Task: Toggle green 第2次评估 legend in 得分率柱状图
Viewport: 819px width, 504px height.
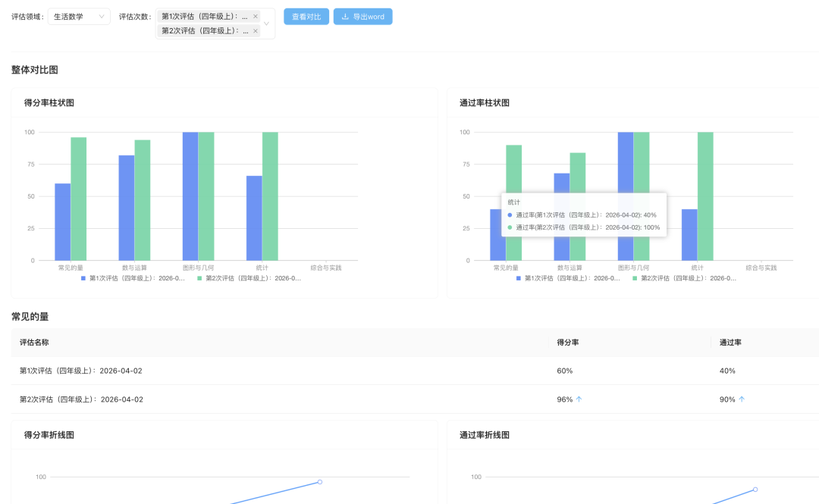Action: [249, 278]
